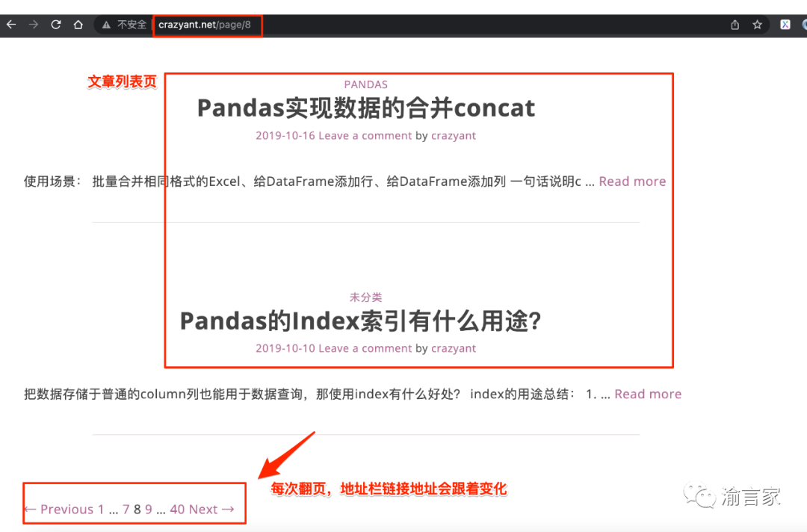The image size is (807, 532).
Task: Read more of the concat article excerpt
Action: [632, 181]
